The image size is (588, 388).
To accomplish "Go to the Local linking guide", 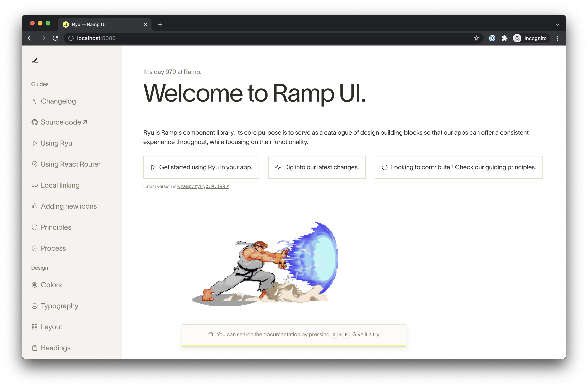I will point(60,185).
